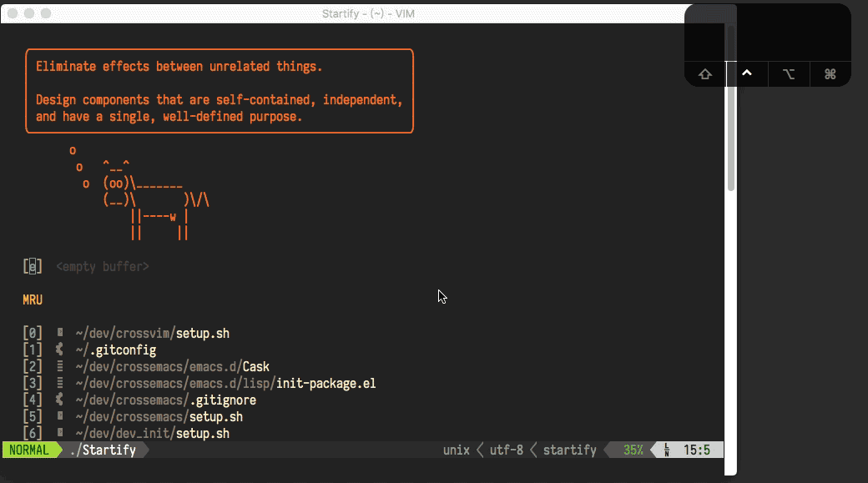Click the file icon beside dev_init/setup.sh
Screen dimensions: 868x483
[x=60, y=433]
